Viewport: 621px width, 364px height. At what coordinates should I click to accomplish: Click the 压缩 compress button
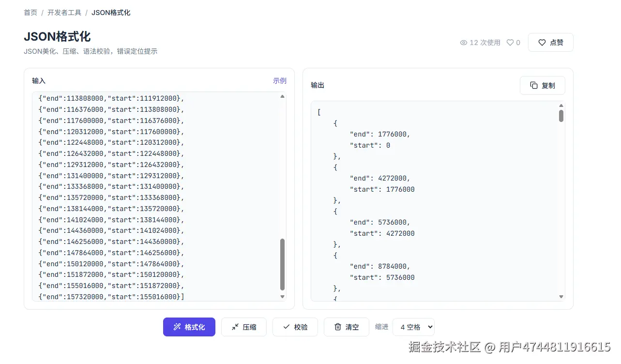pos(244,327)
